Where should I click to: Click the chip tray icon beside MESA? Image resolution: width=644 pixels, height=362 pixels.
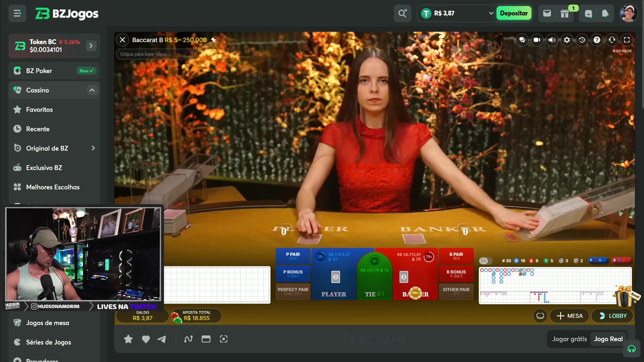540,316
